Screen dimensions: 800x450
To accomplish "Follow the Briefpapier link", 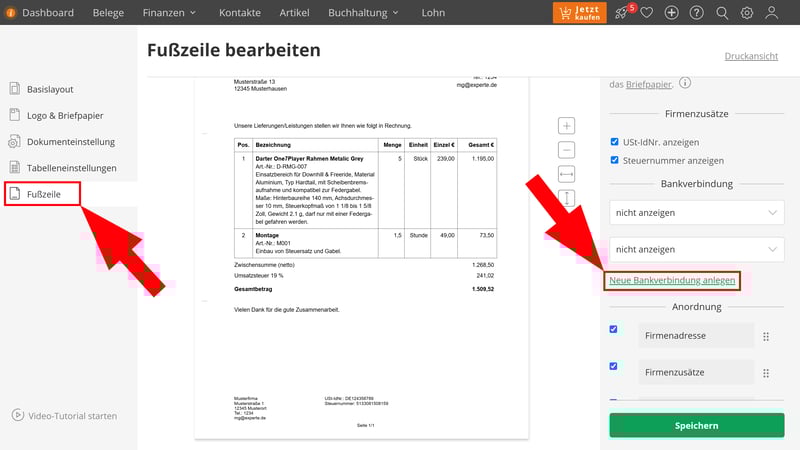I will click(648, 84).
